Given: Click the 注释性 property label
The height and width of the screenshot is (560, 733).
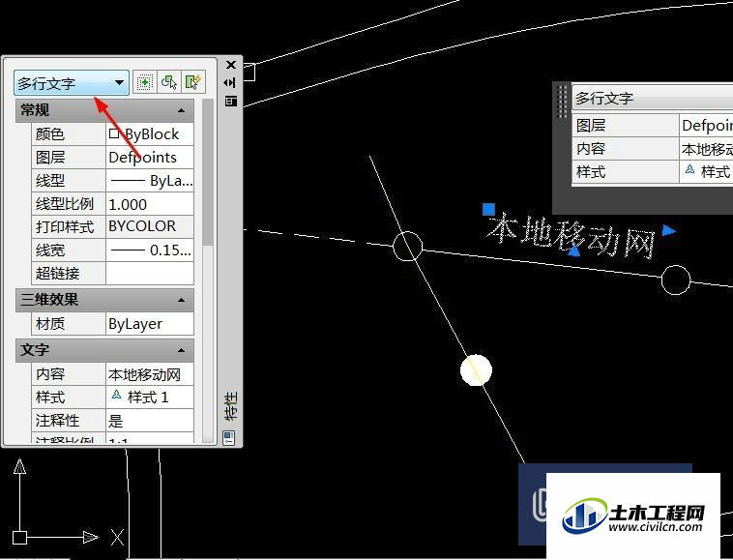Looking at the screenshot, I should [57, 421].
